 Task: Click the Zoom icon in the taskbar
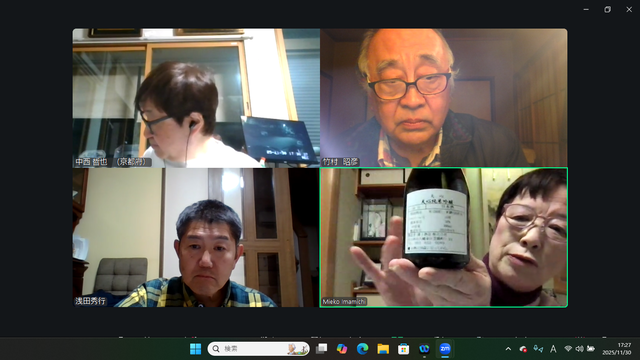click(445, 349)
